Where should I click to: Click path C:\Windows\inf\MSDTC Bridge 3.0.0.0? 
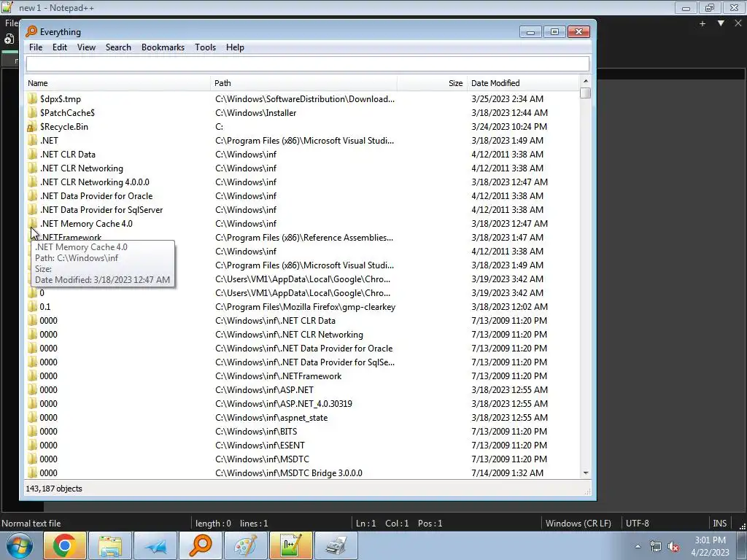289,472
